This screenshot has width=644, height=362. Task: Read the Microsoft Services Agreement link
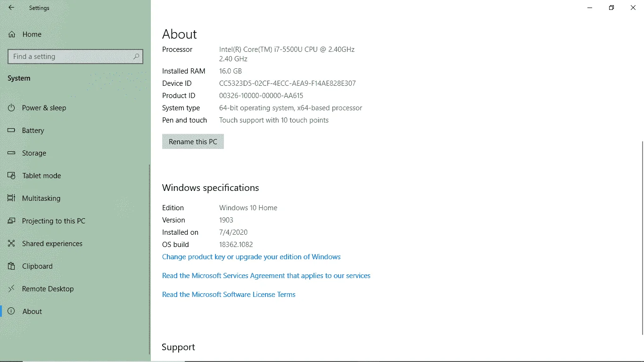pos(266,276)
